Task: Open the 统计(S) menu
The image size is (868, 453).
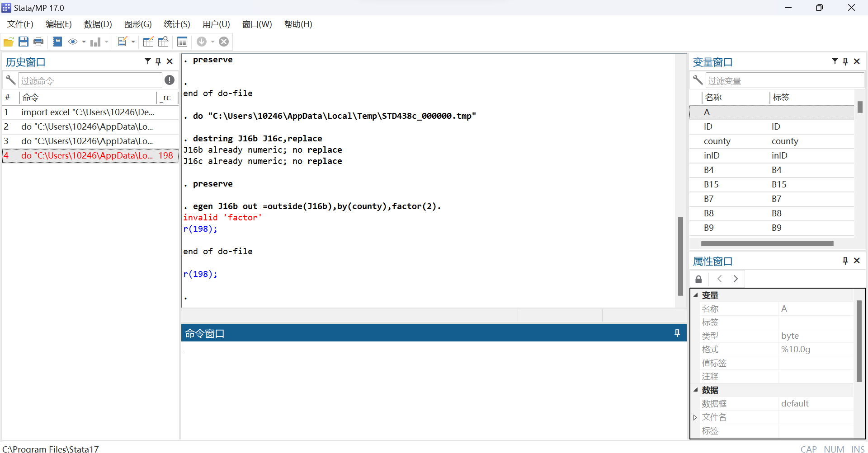Action: pyautogui.click(x=177, y=24)
